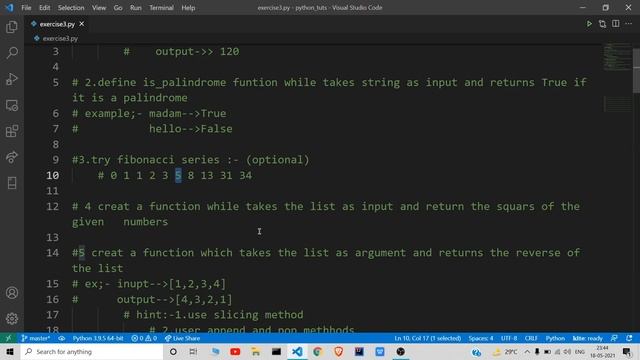This screenshot has height=360, width=640.
Task: Open Cortana circle on taskbar
Action: pyautogui.click(x=173, y=351)
